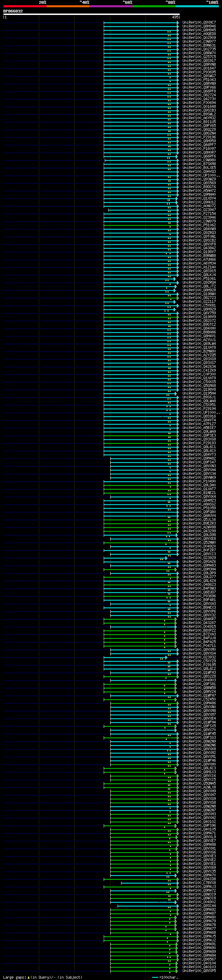Click the UniRef100_A5AH72 entry
The image size is (222, 980).
(199, 191)
